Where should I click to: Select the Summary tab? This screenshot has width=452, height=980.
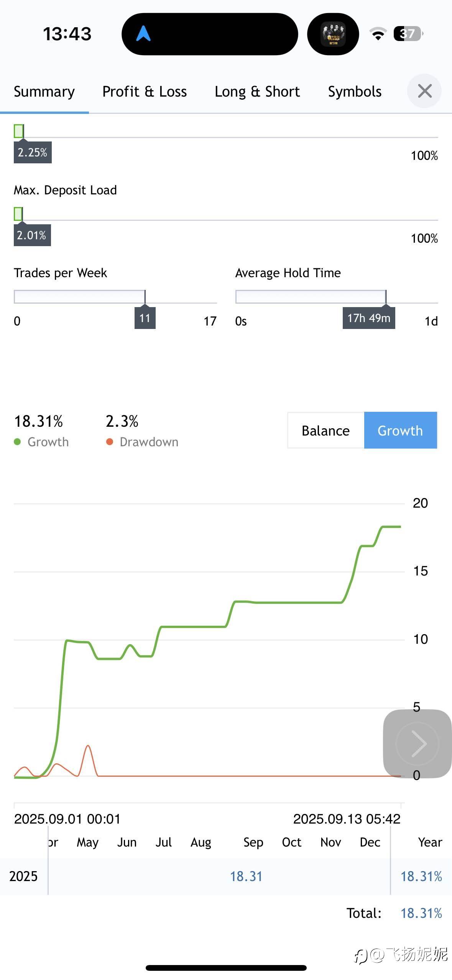click(44, 92)
